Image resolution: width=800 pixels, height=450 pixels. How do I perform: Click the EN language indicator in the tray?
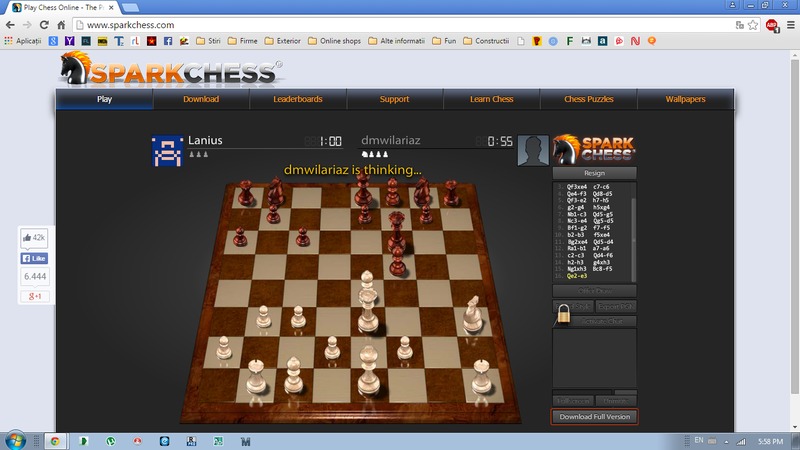[698, 440]
